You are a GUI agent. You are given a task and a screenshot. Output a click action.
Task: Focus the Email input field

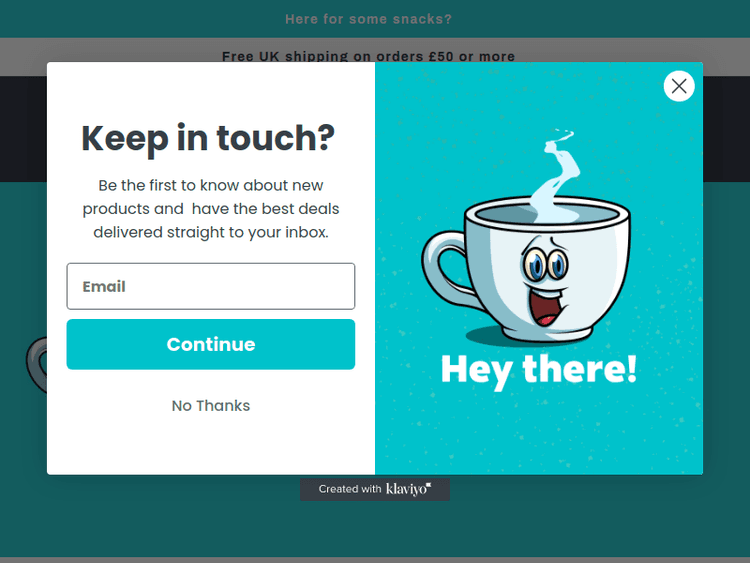point(210,286)
